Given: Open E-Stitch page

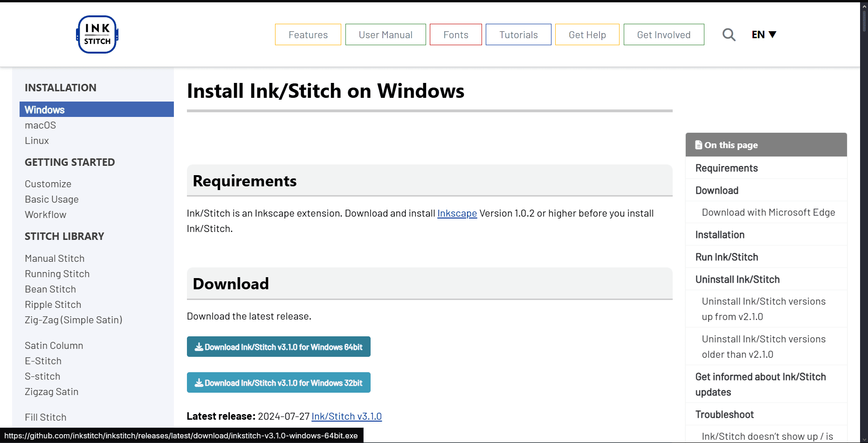Looking at the screenshot, I should tap(43, 361).
